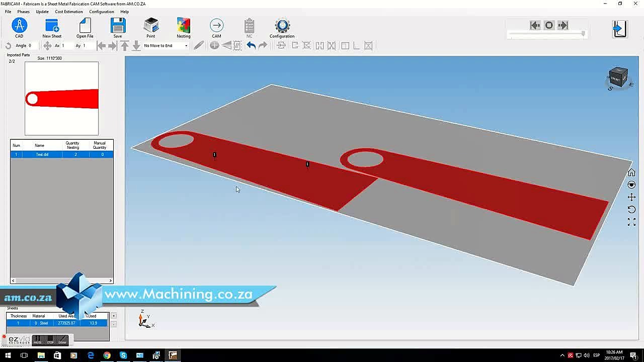The width and height of the screenshot is (644, 362).
Task: Step simulation forward
Action: [563, 25]
